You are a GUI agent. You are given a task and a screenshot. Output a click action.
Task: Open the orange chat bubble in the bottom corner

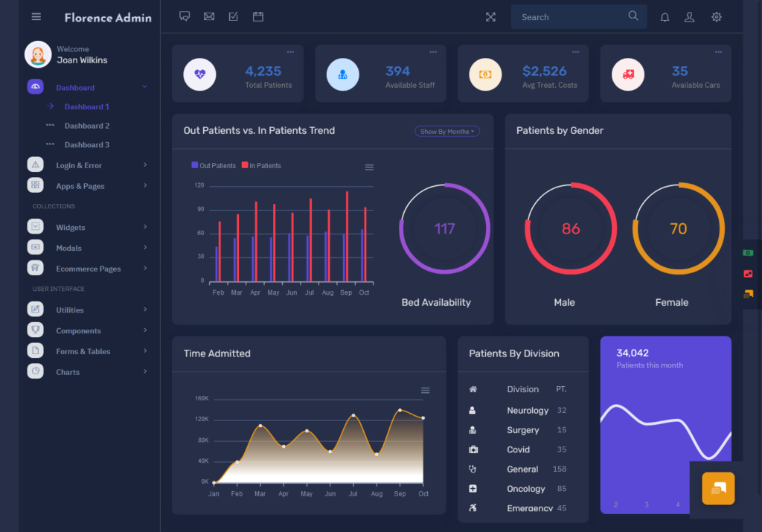tap(717, 488)
